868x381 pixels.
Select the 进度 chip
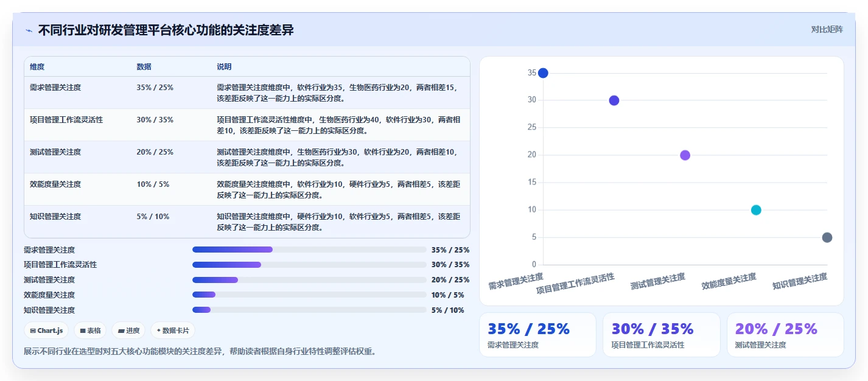[x=128, y=330]
